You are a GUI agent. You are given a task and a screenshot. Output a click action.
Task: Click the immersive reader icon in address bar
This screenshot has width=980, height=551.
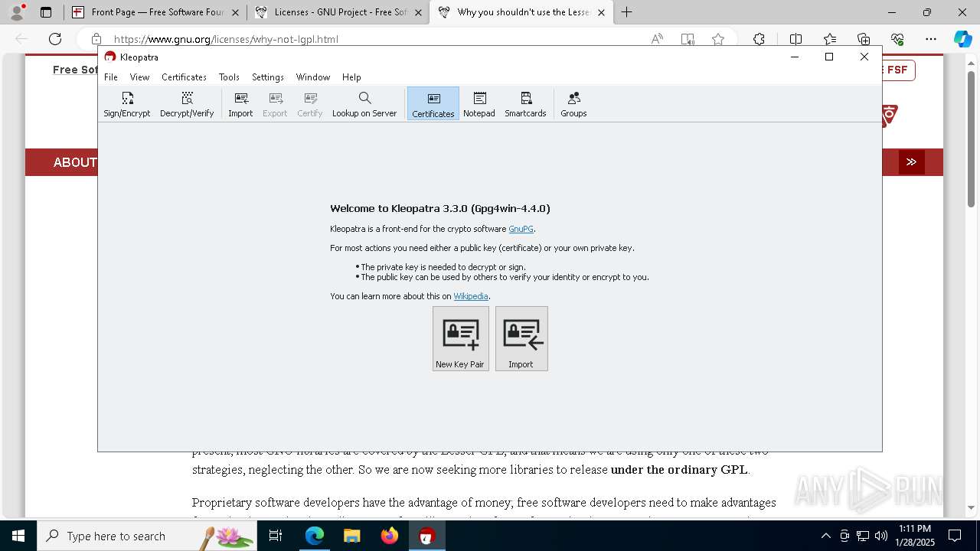coord(688,39)
